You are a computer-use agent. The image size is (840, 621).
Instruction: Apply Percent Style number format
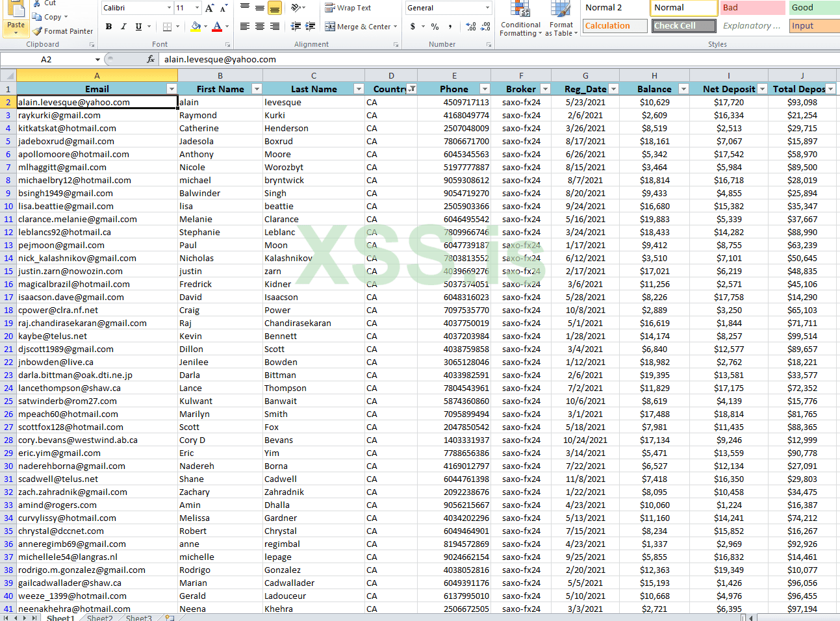435,27
